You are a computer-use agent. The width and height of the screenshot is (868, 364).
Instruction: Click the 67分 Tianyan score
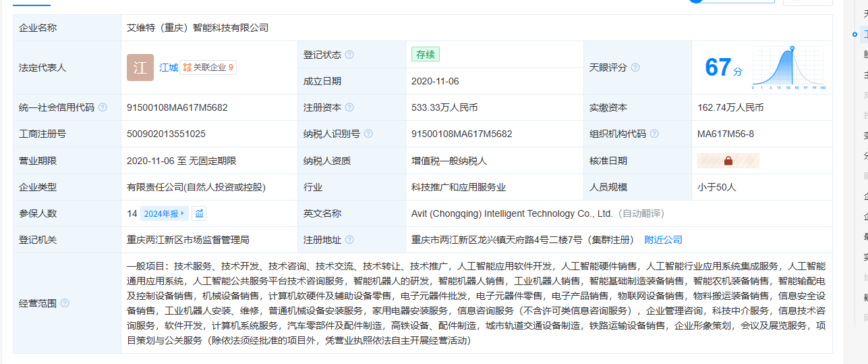click(724, 68)
